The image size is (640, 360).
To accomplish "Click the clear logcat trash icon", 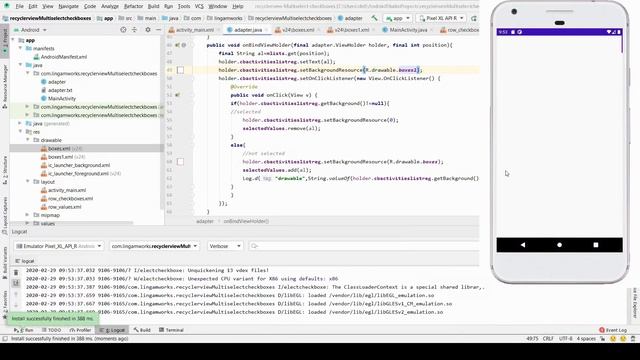I will click(16, 273).
